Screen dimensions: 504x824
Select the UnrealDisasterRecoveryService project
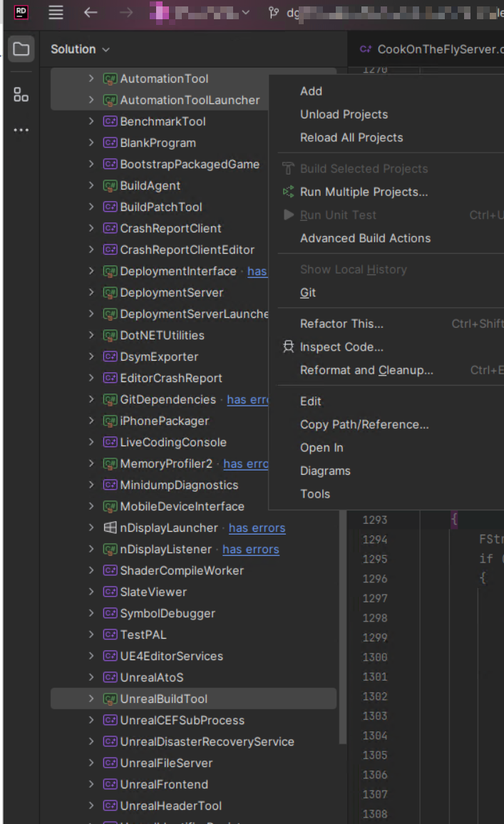coord(193,741)
